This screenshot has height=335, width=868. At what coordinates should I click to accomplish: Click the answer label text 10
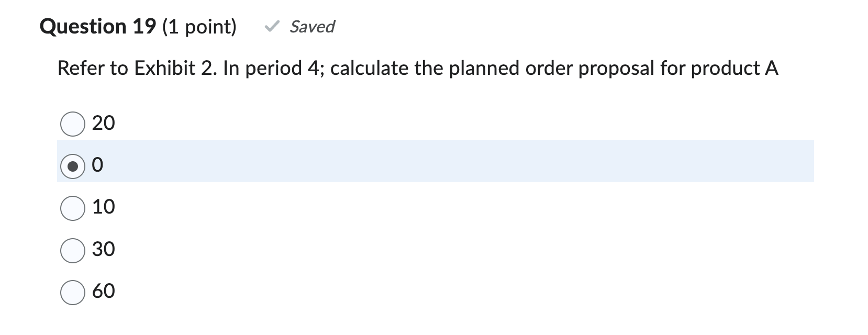coord(103,207)
